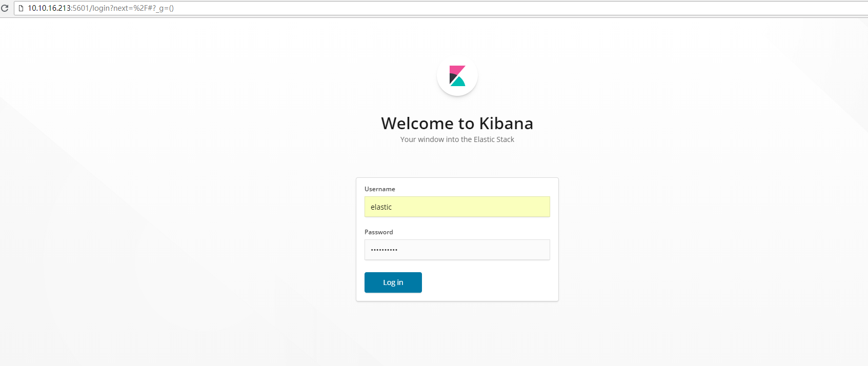Click the Username field containing elastic
868x366 pixels.
[x=457, y=207]
